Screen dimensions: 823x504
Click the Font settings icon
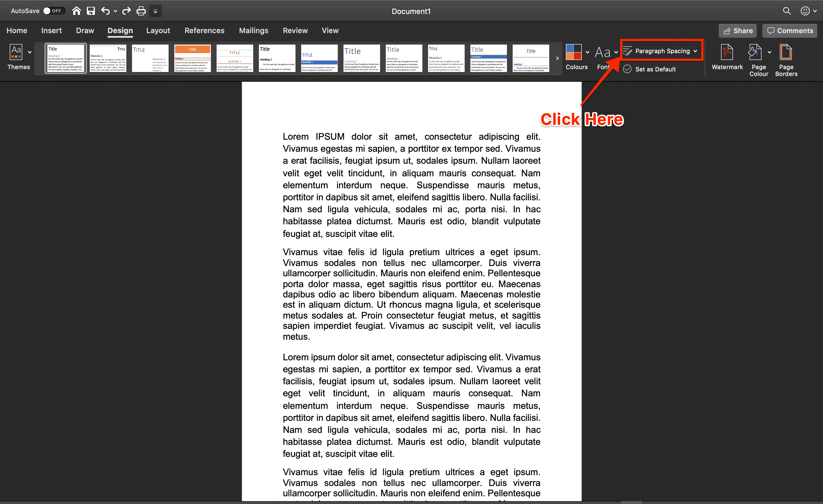(603, 52)
